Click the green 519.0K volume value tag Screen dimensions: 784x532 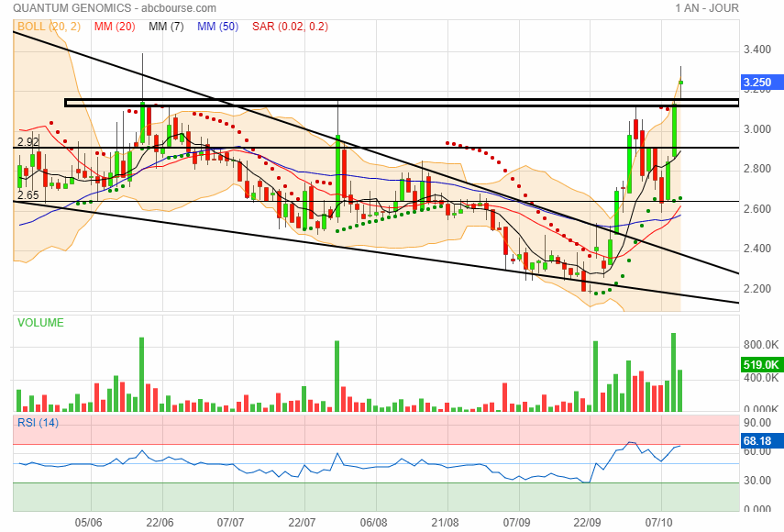point(761,364)
